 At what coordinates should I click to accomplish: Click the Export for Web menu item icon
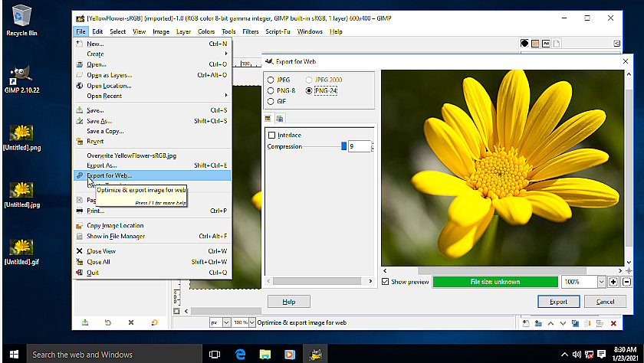click(80, 175)
